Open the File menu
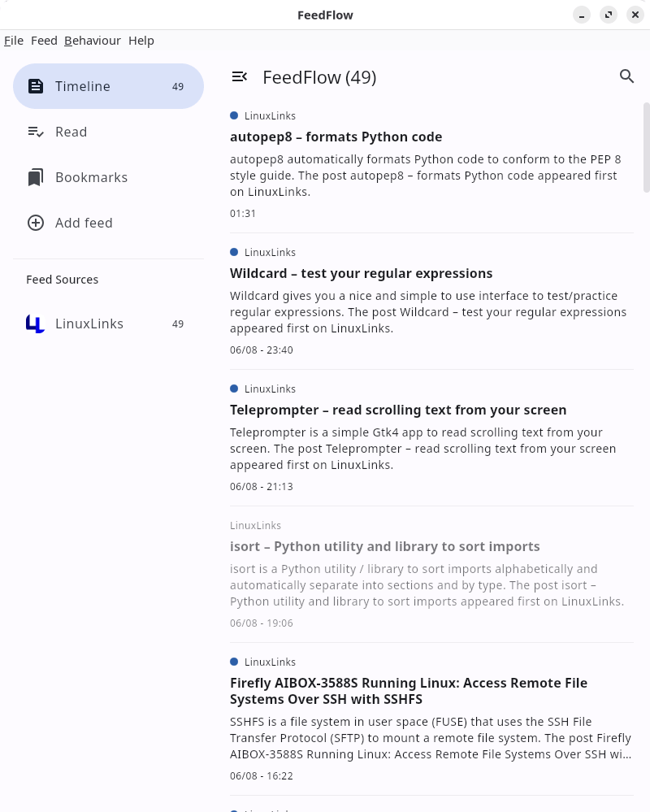 pyautogui.click(x=14, y=41)
